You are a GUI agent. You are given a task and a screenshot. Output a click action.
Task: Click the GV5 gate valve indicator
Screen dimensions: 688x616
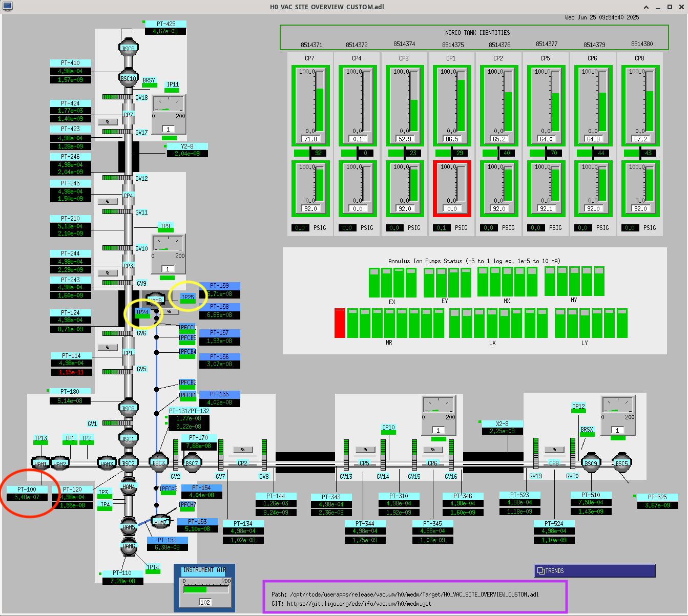118,371
